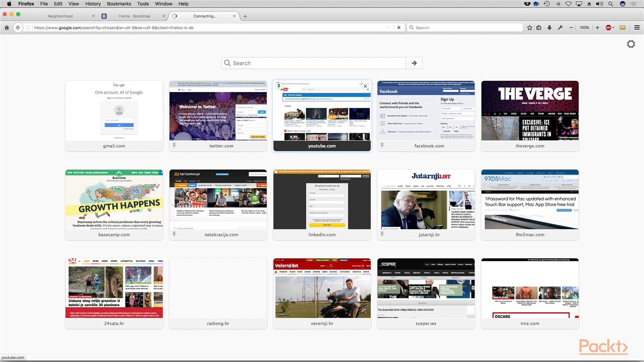Switch to the Forms · Bootstrap tab
Screen dimensions: 644x362
pyautogui.click(x=132, y=16)
